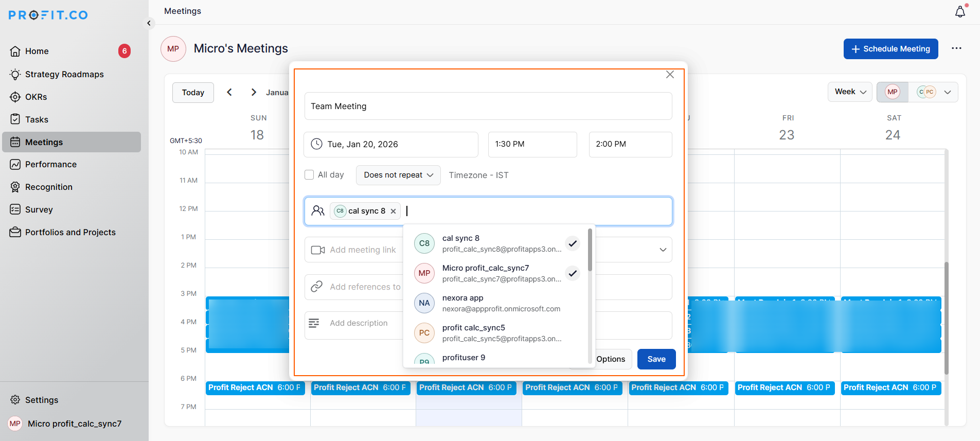The width and height of the screenshot is (980, 441).
Task: Close the meeting dialog with X
Action: (x=670, y=75)
